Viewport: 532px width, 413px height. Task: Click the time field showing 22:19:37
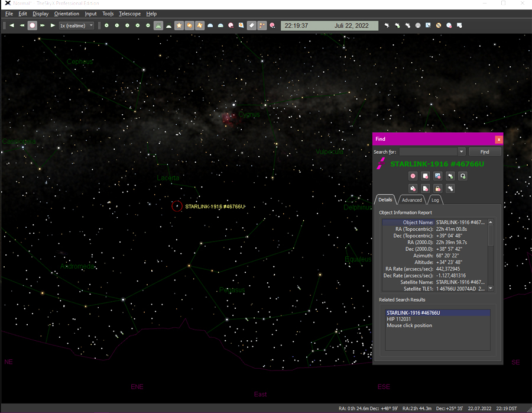pos(296,26)
